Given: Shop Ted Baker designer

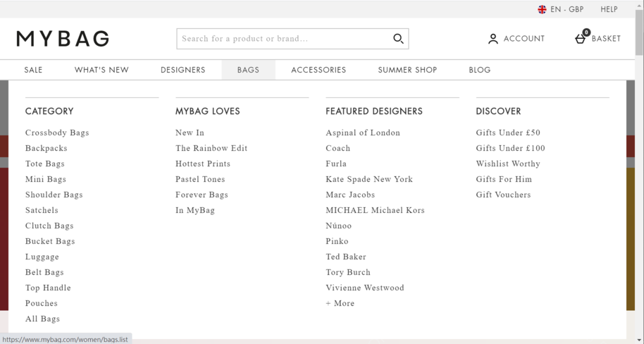Looking at the screenshot, I should [346, 257].
